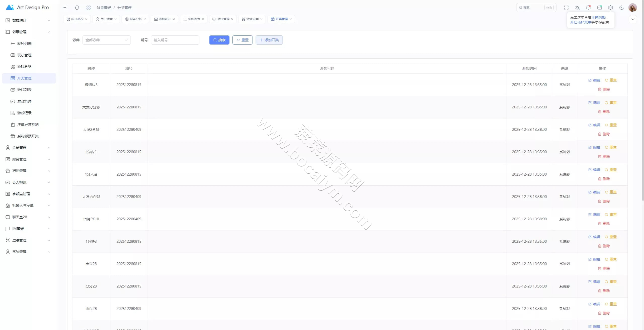Collapse the sidebar with the menu icon
Image resolution: width=644 pixels, height=330 pixels.
[65, 8]
